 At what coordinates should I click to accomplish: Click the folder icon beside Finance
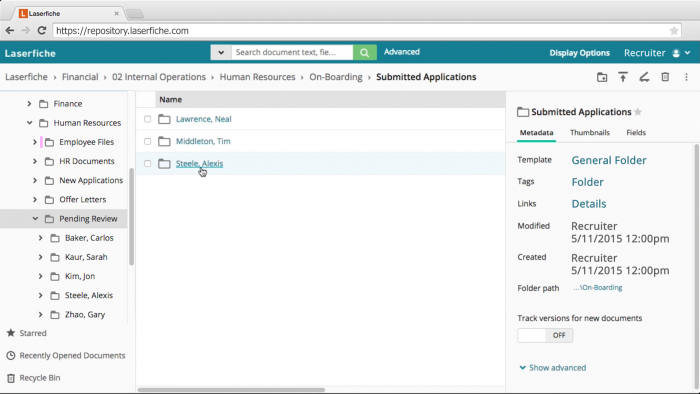[43, 104]
